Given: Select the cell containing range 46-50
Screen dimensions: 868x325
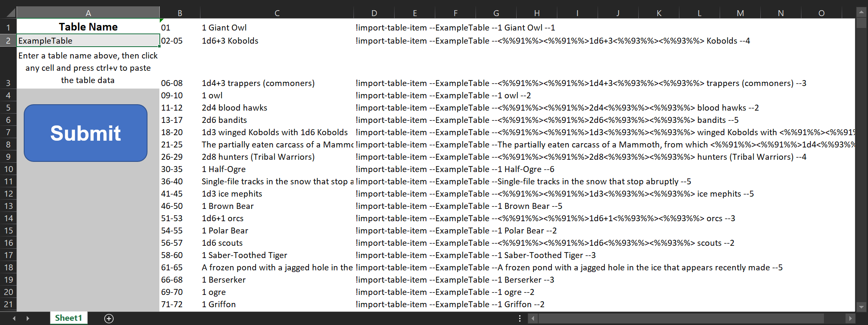Looking at the screenshot, I should tap(172, 206).
